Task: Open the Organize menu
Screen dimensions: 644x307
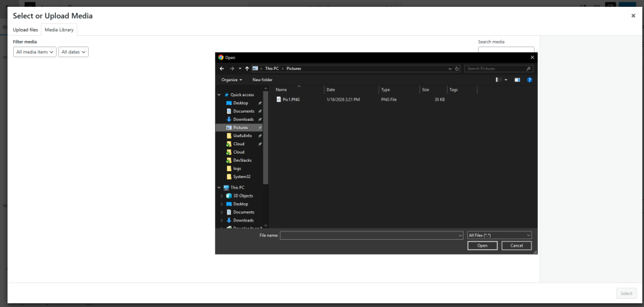Action: [x=231, y=80]
